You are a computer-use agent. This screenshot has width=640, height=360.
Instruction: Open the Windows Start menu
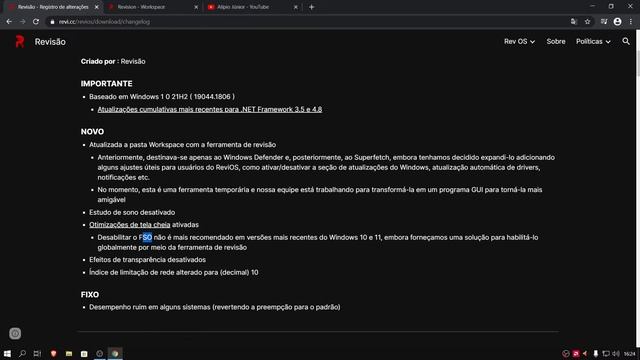[x=7, y=353]
